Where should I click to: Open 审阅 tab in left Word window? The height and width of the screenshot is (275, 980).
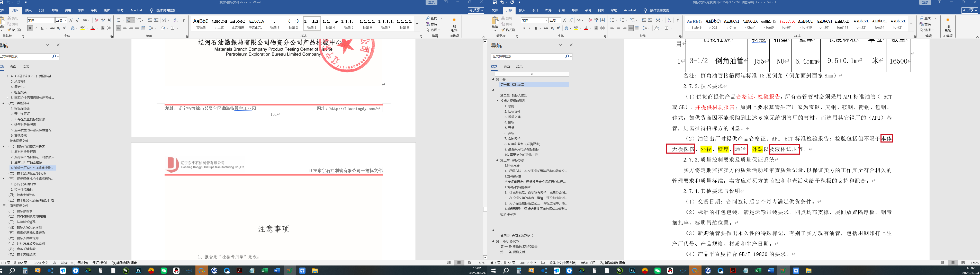point(94,10)
